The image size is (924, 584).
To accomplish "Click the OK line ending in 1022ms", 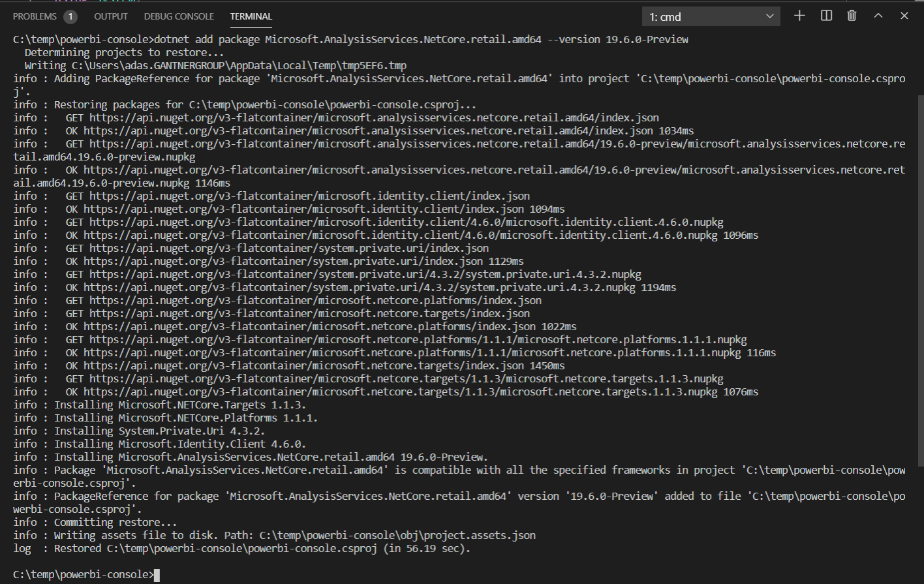I will tap(295, 327).
